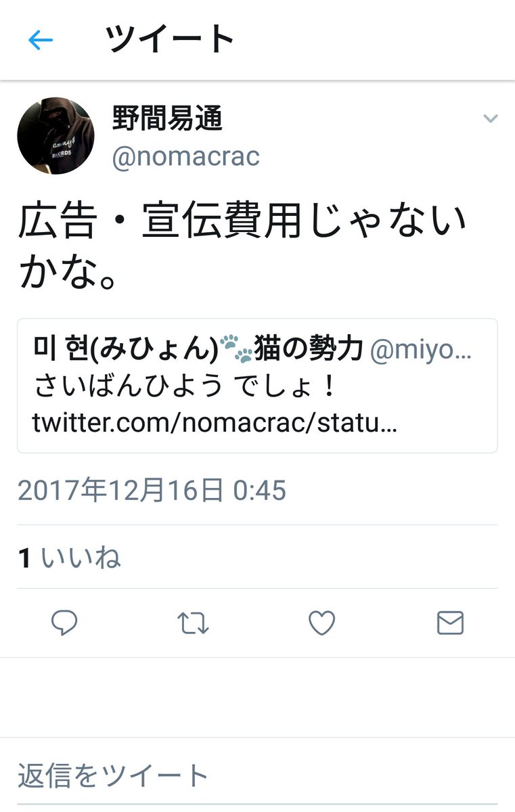Tap the reply speech bubble icon
The height and width of the screenshot is (812, 515).
tap(64, 623)
